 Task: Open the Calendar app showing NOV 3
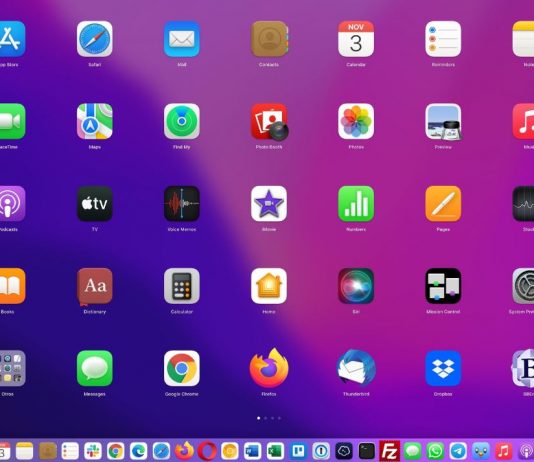[356, 39]
